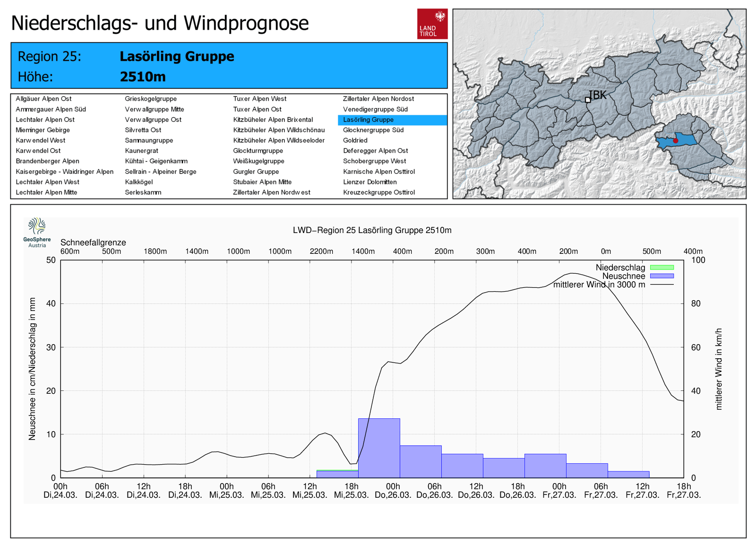The height and width of the screenshot is (545, 756).
Task: Choose Kühtai - Geigenkamm from the list
Action: (156, 161)
